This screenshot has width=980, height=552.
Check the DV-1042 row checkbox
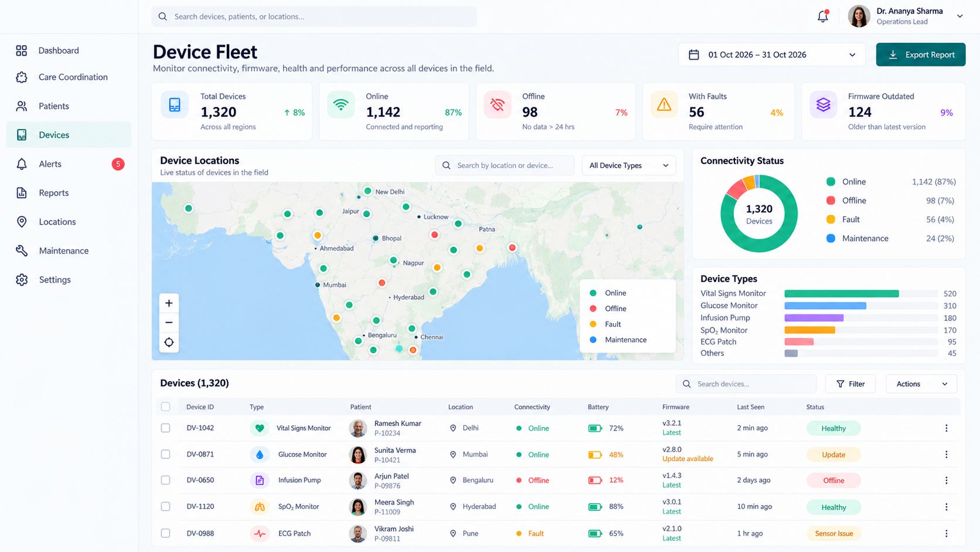point(165,428)
